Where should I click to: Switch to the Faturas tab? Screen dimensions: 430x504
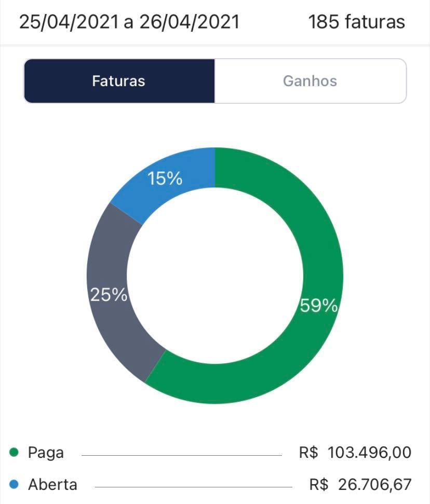(119, 81)
